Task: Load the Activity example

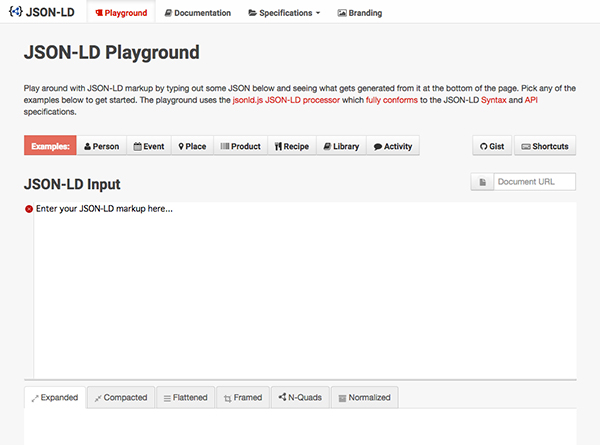Action: (x=392, y=146)
